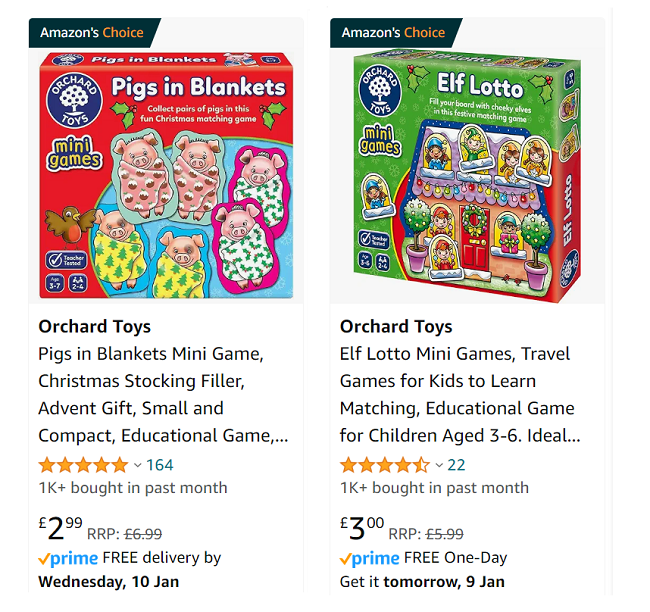The height and width of the screenshot is (612, 650).
Task: Open the Pigs in Blankets Mini Game title link
Action: tap(163, 395)
